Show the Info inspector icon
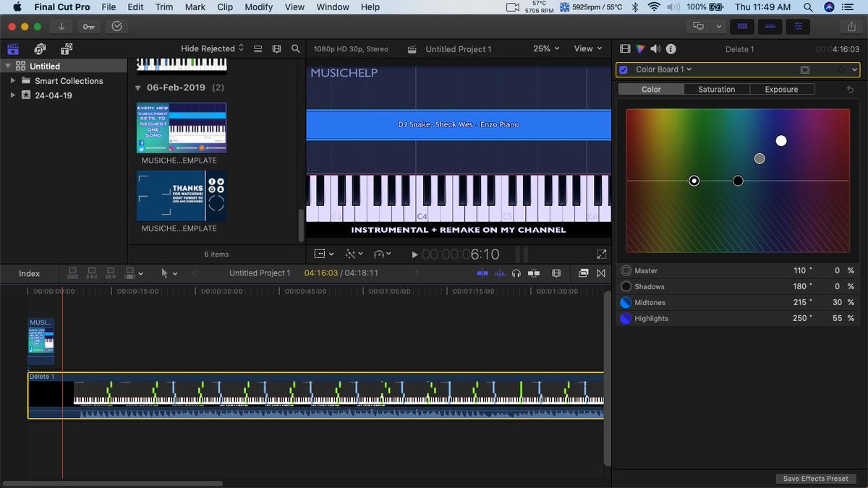This screenshot has height=488, width=868. (x=671, y=48)
